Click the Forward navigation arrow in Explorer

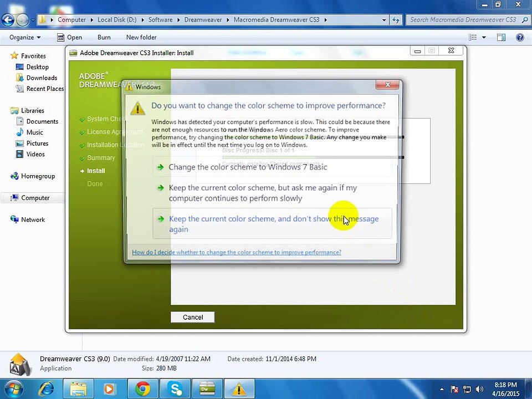(22, 20)
